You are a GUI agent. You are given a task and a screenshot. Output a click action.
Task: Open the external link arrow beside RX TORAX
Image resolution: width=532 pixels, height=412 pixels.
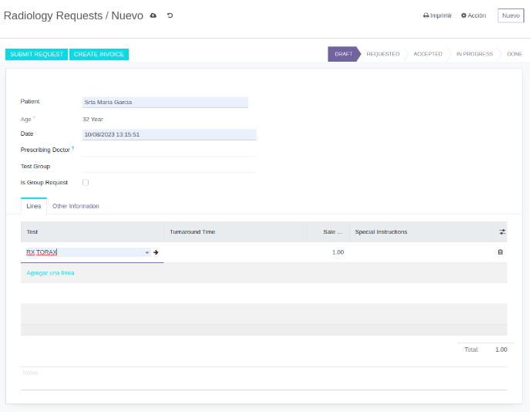click(156, 252)
